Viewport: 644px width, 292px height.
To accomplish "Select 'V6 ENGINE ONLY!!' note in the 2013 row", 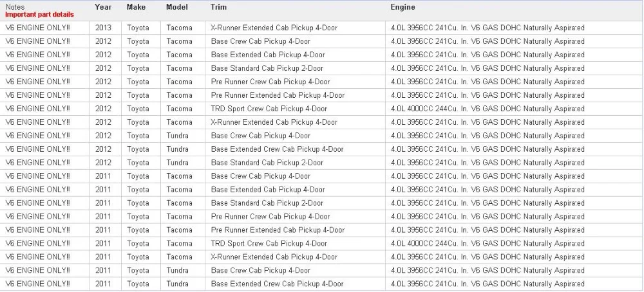I will (x=37, y=28).
